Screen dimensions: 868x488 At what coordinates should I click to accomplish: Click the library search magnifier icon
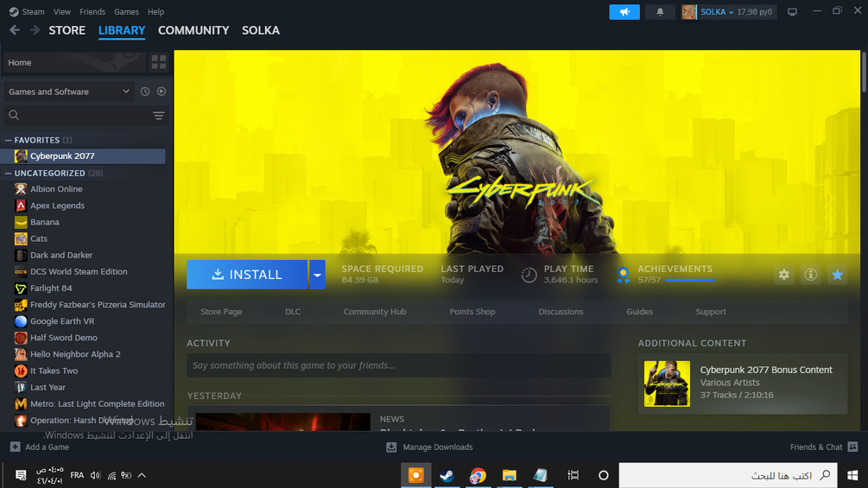click(x=14, y=115)
